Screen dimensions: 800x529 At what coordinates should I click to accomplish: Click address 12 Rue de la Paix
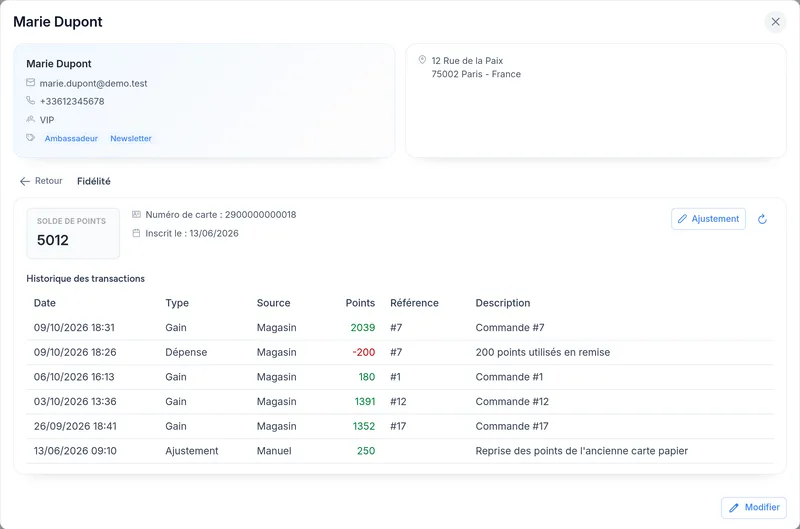coord(467,61)
